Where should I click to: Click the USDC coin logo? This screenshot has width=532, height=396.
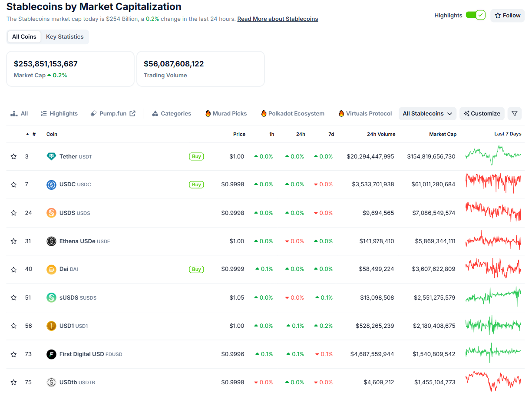click(x=51, y=185)
